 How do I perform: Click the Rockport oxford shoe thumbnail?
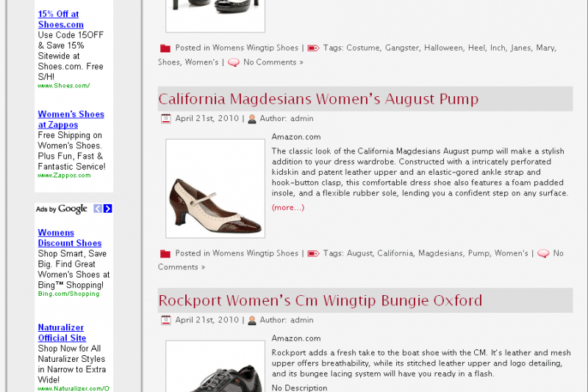tap(215, 366)
